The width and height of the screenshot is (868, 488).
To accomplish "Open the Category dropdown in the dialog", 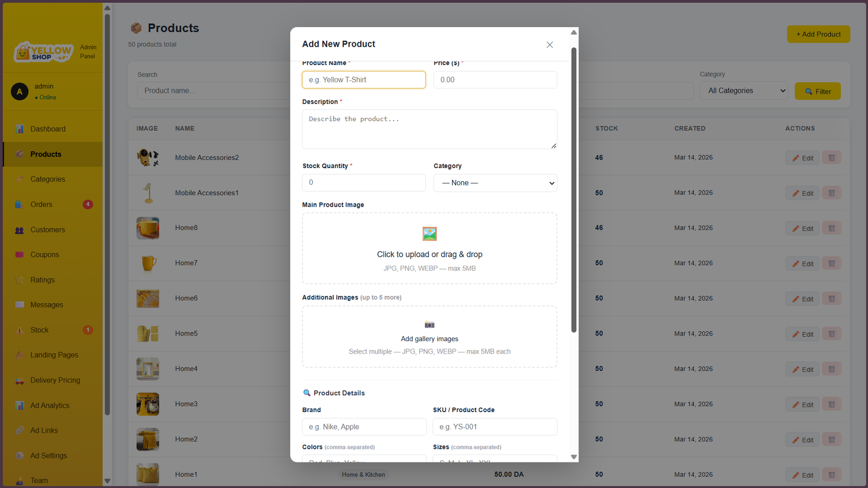I will click(495, 183).
